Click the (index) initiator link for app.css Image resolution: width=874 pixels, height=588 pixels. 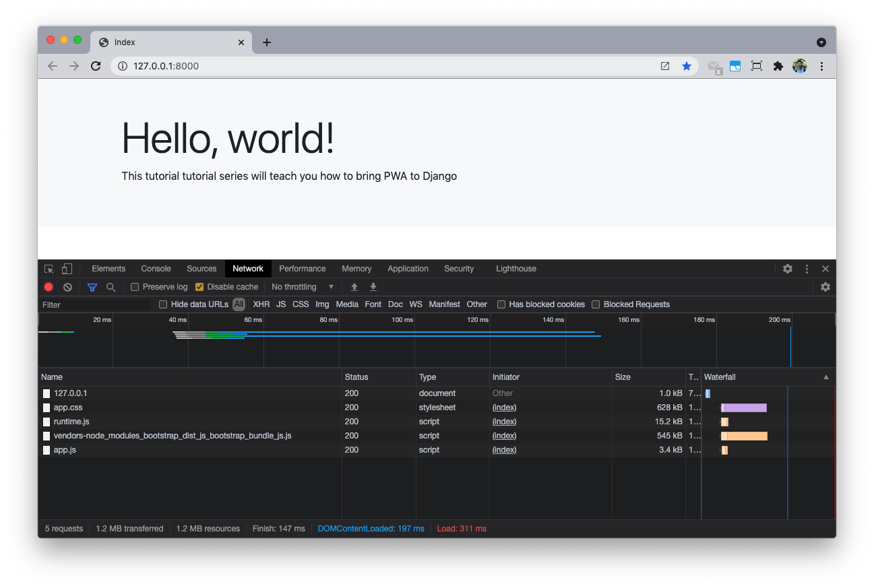504,407
